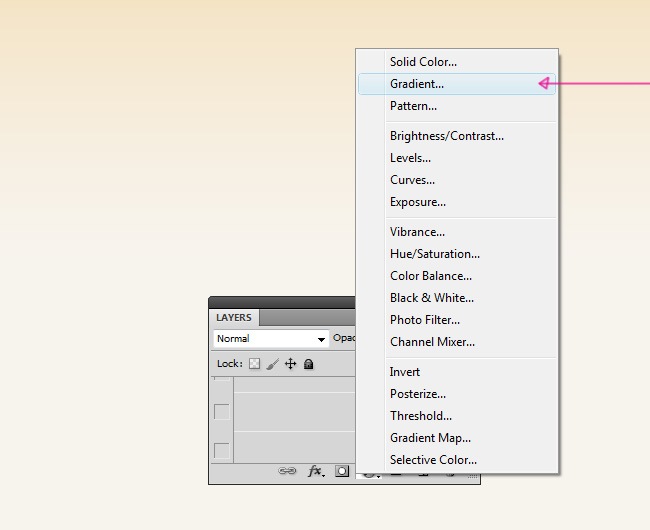This screenshot has height=530, width=650.
Task: Click the add layer mask icon
Action: pos(342,471)
